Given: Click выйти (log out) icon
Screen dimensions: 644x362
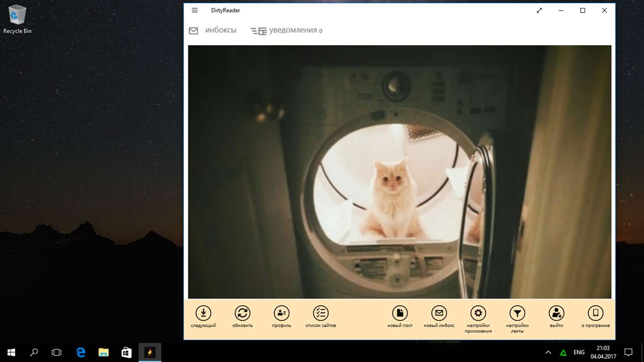Looking at the screenshot, I should [x=556, y=313].
